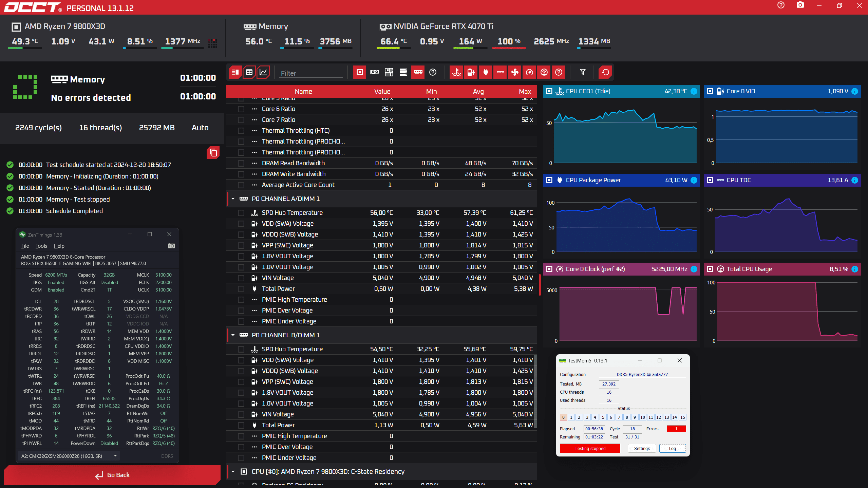Click TestMem5 status cell 0
The width and height of the screenshot is (868, 488).
coord(563,417)
